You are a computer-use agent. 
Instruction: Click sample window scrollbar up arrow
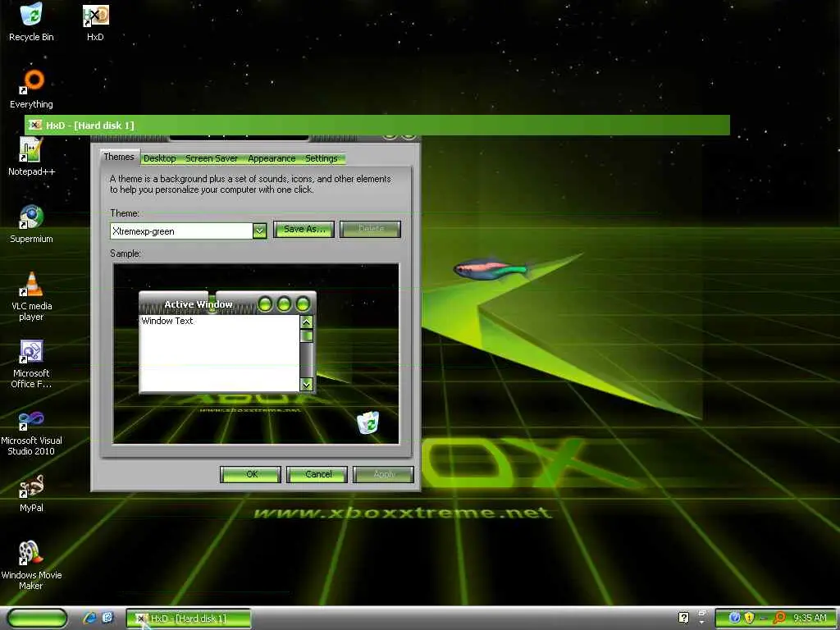tap(307, 322)
